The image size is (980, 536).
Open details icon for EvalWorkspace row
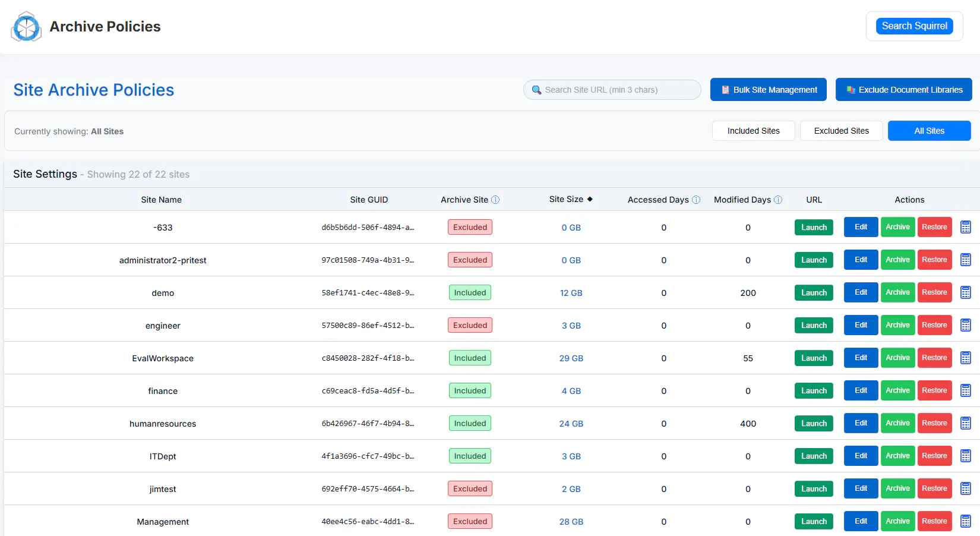click(966, 358)
